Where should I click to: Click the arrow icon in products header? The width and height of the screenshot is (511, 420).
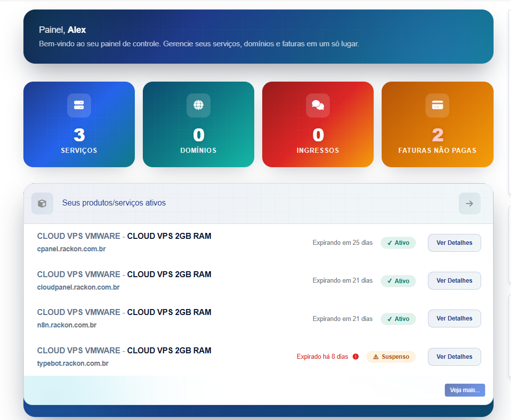click(x=469, y=203)
